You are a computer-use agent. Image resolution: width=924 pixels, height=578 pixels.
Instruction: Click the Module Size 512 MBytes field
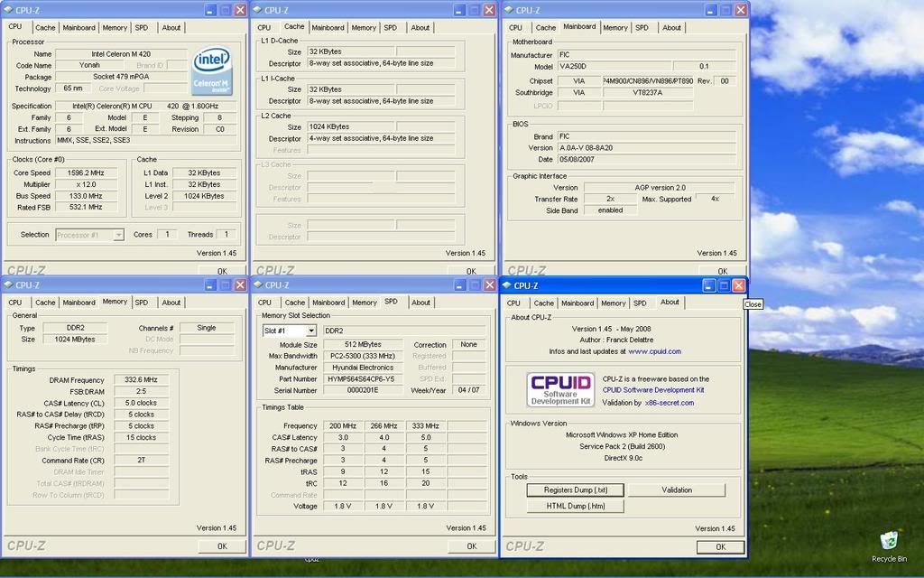[x=363, y=344]
